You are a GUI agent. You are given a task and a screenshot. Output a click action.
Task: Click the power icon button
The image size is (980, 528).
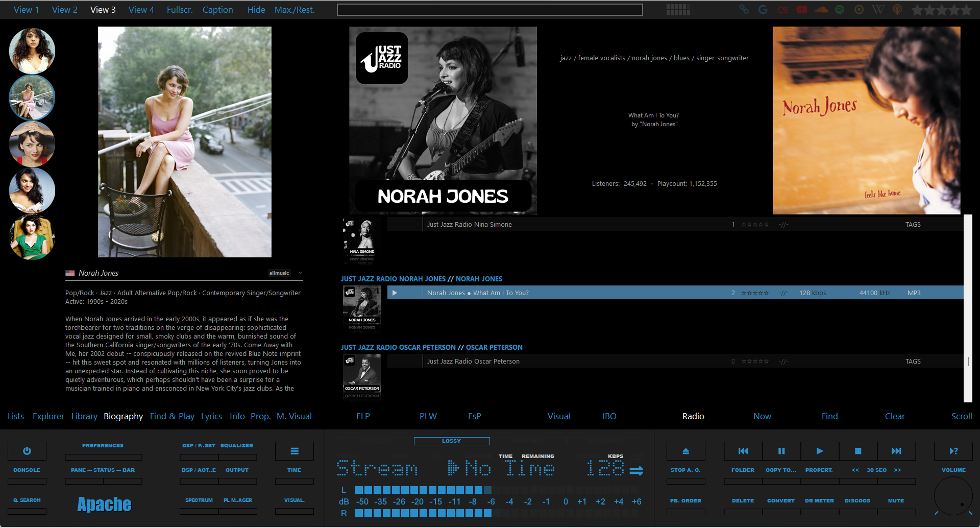point(27,451)
